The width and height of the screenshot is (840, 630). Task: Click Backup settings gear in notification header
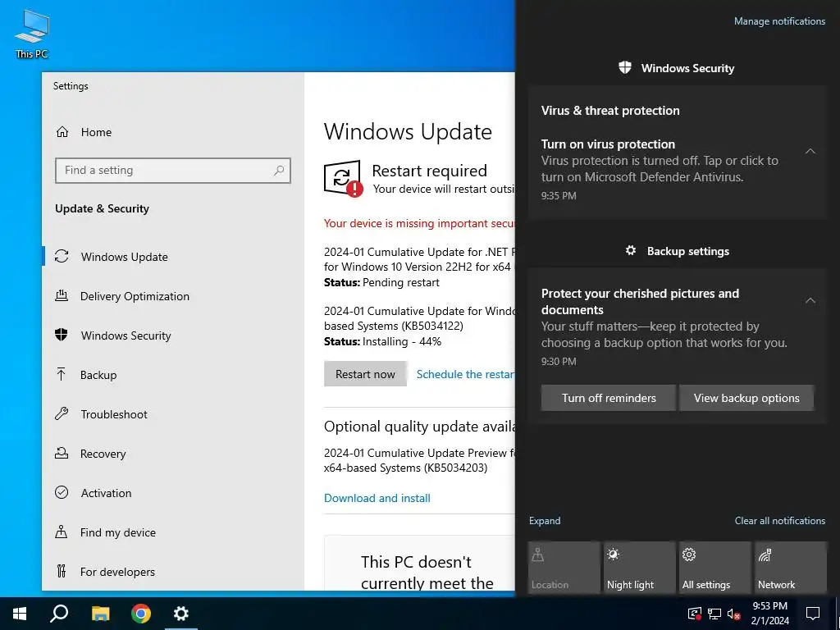click(631, 250)
